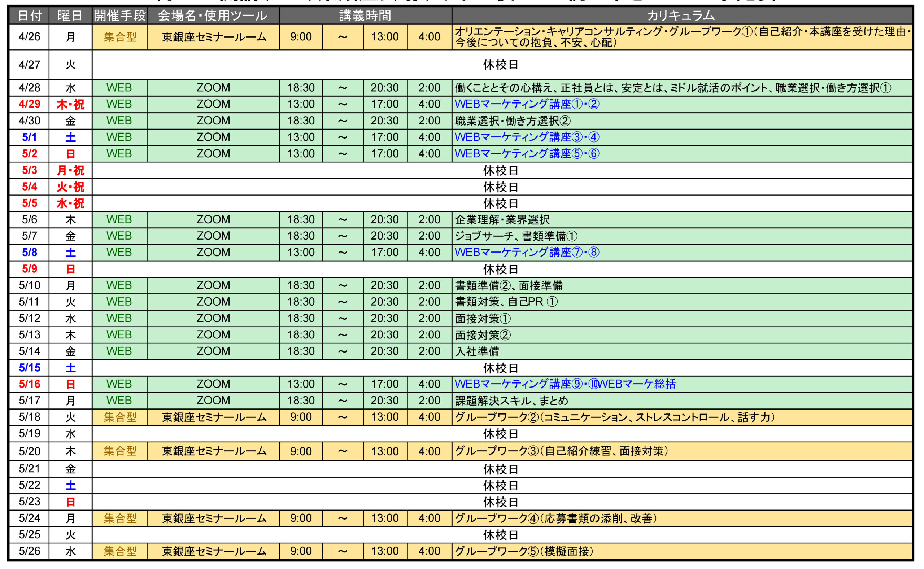Select the blue 5/1 date cell
This screenshot has height=569, width=924.
29,137
